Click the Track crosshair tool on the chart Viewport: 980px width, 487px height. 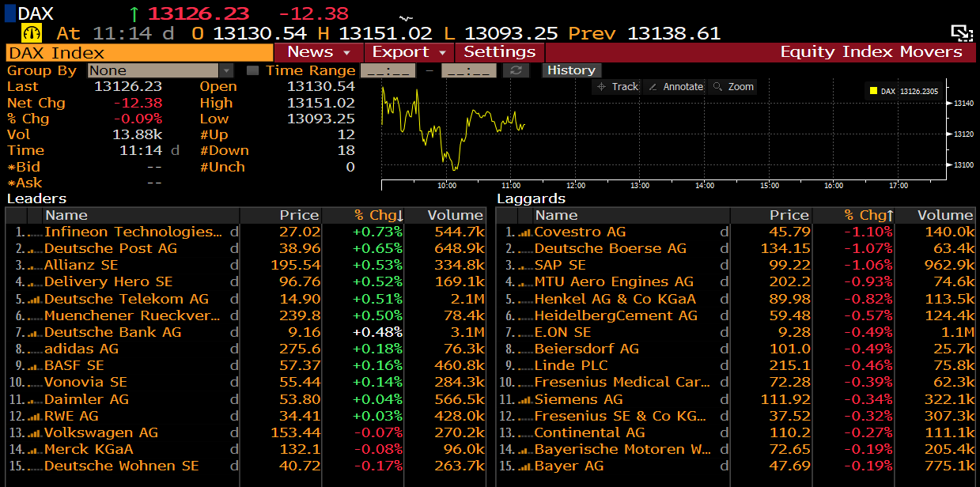pos(617,87)
